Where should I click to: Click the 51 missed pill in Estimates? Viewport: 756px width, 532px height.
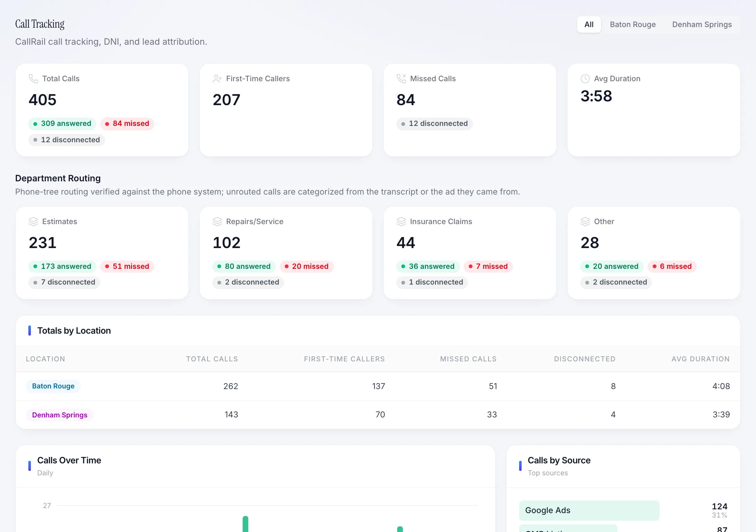[127, 267]
